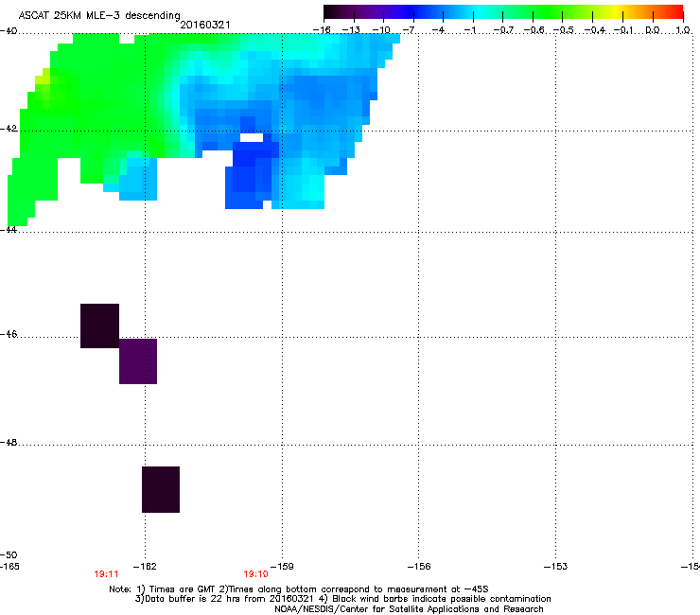
Task: Pick the black end of the color bar
Action: (x=330, y=12)
